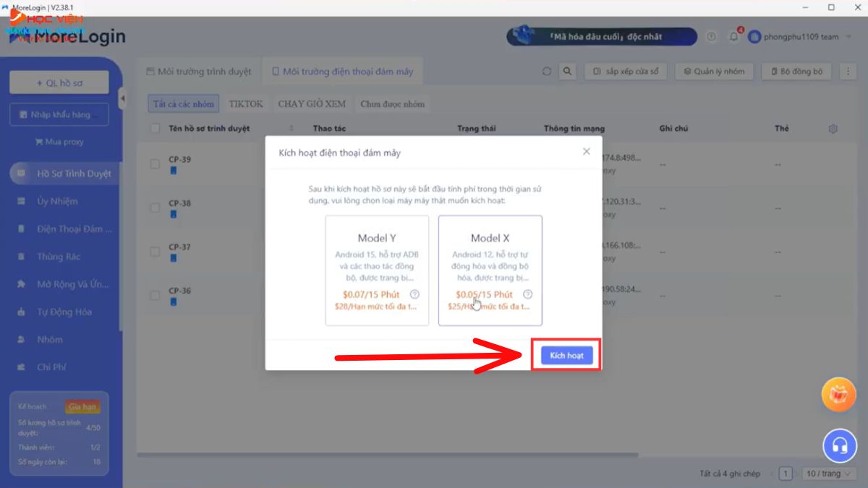Switch to Môi trường trình duyệt tab

coord(199,72)
